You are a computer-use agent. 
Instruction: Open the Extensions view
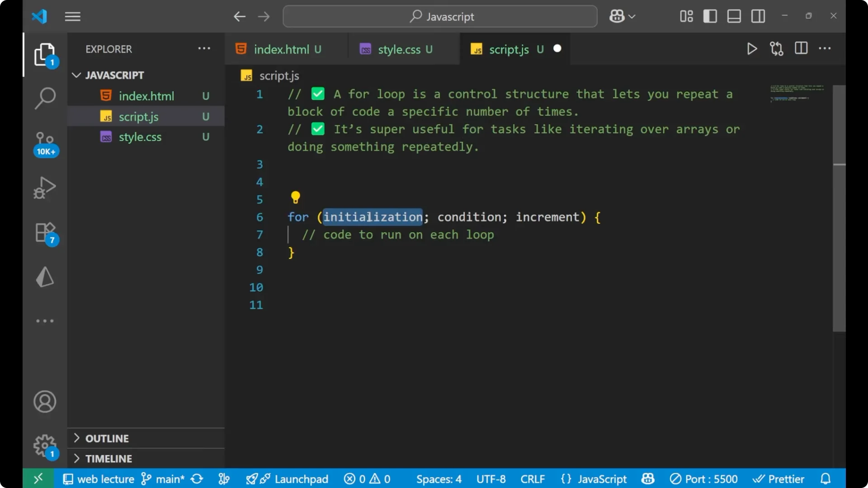point(45,232)
